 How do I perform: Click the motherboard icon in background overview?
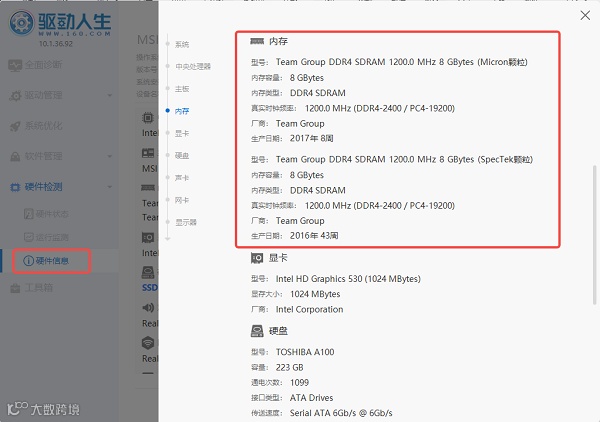[148, 153]
